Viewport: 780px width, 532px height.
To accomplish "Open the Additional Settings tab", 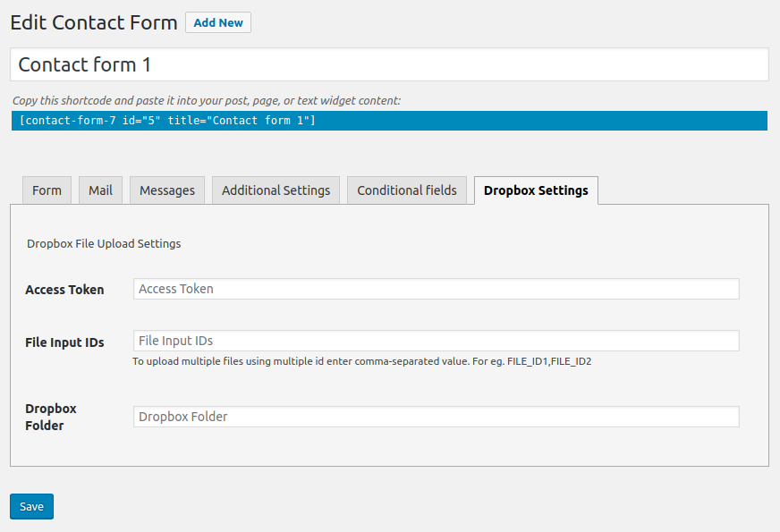I will (x=276, y=190).
